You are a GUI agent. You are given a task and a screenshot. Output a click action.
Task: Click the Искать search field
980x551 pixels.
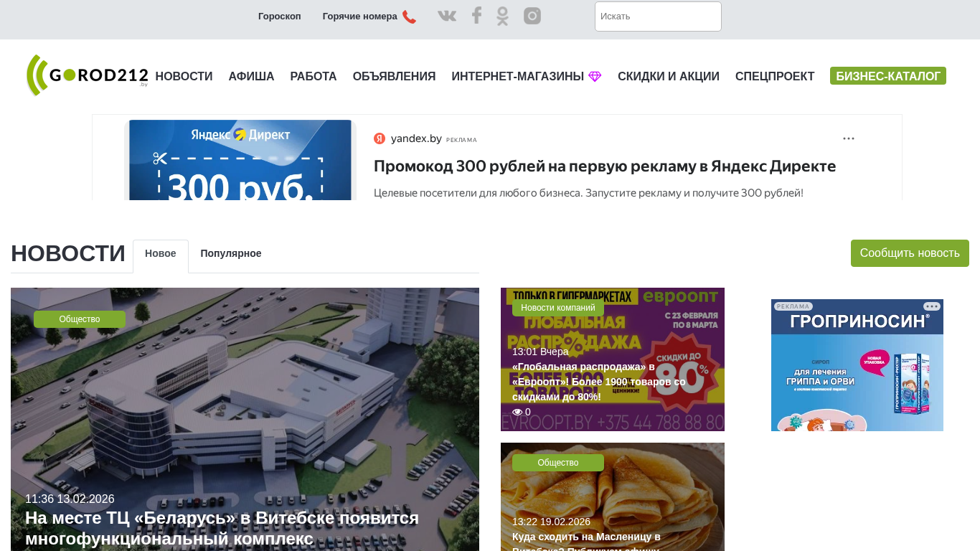point(658,17)
